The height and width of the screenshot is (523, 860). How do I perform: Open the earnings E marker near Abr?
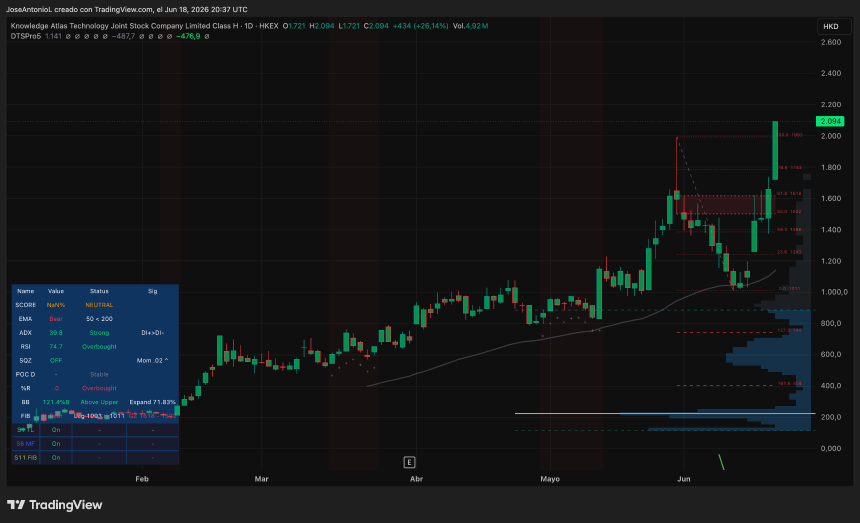(409, 462)
